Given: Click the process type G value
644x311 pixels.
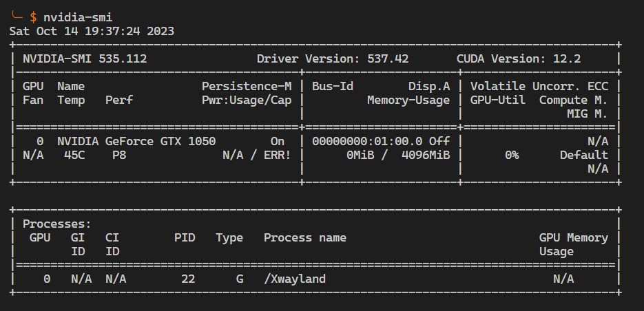Looking at the screenshot, I should (x=240, y=279).
